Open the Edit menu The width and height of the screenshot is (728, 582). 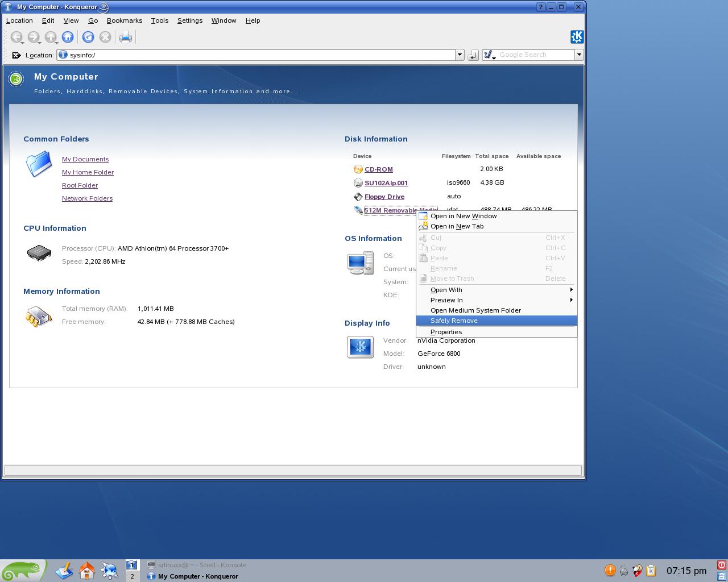tap(48, 20)
